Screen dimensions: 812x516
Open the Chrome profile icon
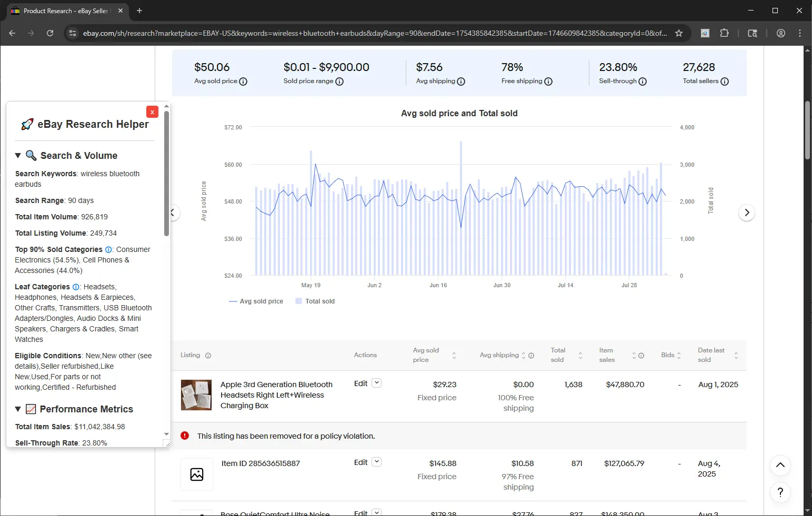[781, 33]
